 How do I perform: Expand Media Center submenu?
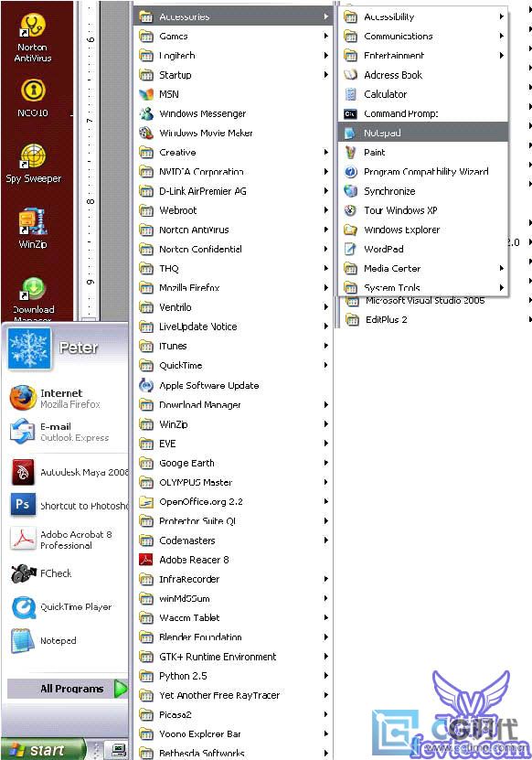[x=423, y=269]
